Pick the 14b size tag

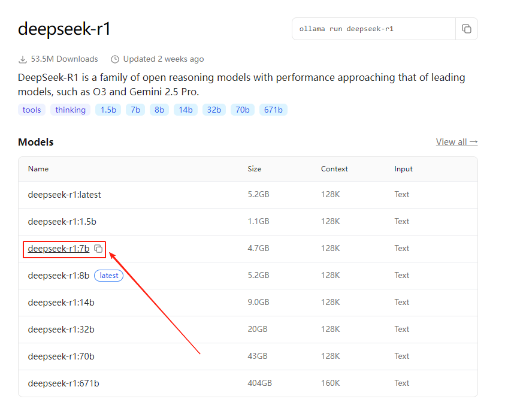pyautogui.click(x=186, y=110)
